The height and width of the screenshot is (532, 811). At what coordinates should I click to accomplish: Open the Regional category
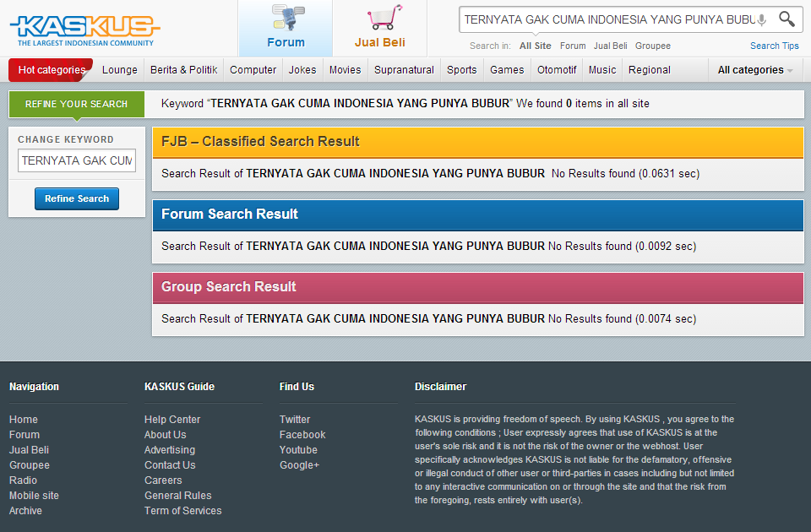649,70
